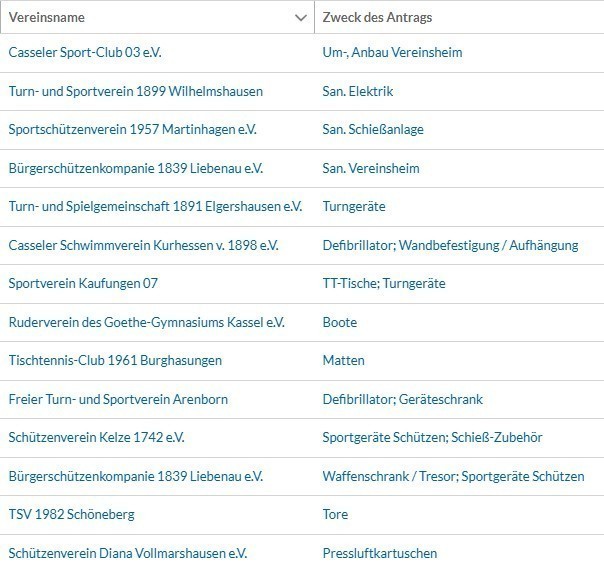The width and height of the screenshot is (604, 566).
Task: Click the Um-, Anbau Vereinsheim purpose
Action: coord(393,52)
